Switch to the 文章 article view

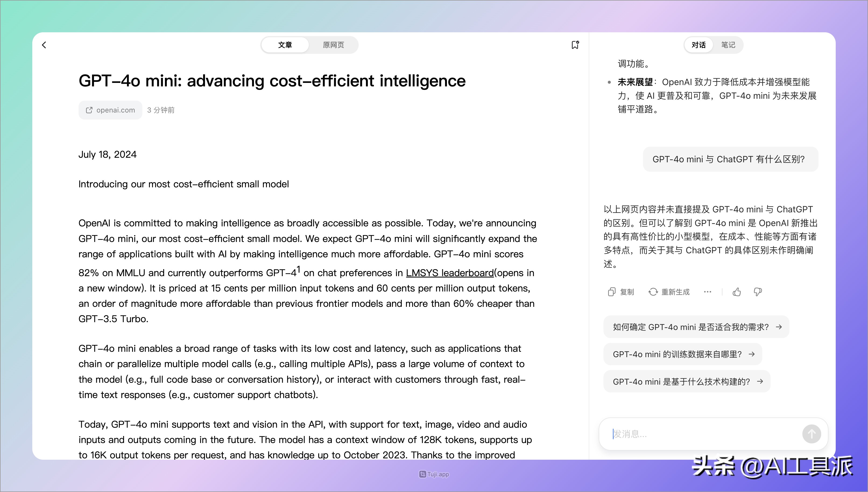285,45
